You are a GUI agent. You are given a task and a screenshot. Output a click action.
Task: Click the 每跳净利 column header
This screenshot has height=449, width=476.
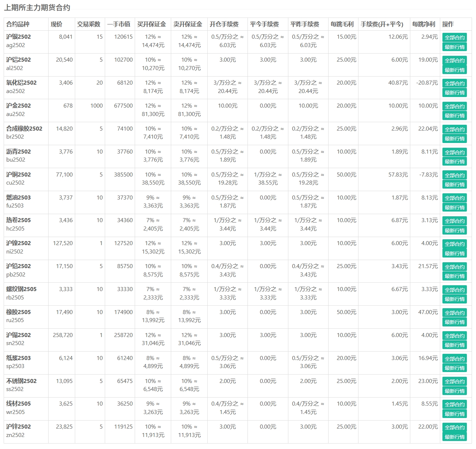pos(423,24)
